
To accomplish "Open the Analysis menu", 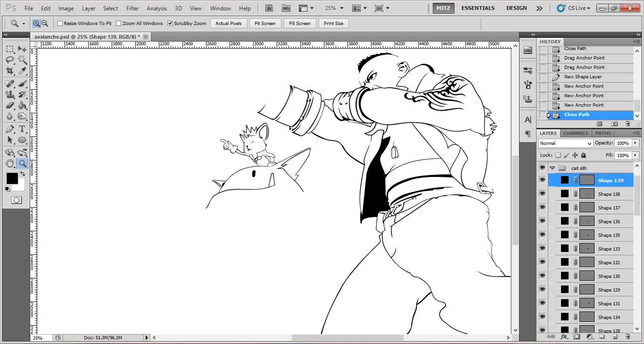I will [157, 8].
